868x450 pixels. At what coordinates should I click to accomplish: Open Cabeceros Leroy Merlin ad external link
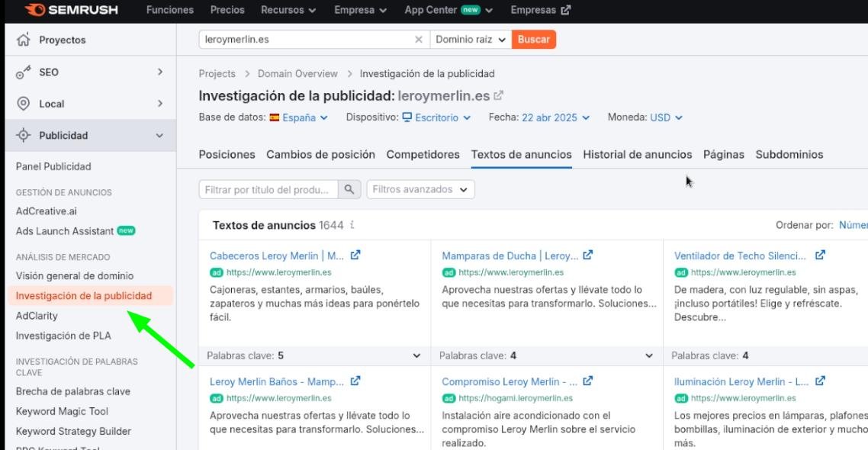point(355,256)
